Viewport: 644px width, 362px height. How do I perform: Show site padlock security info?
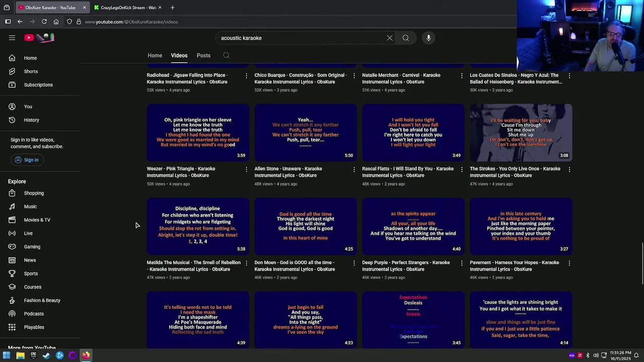78,22
